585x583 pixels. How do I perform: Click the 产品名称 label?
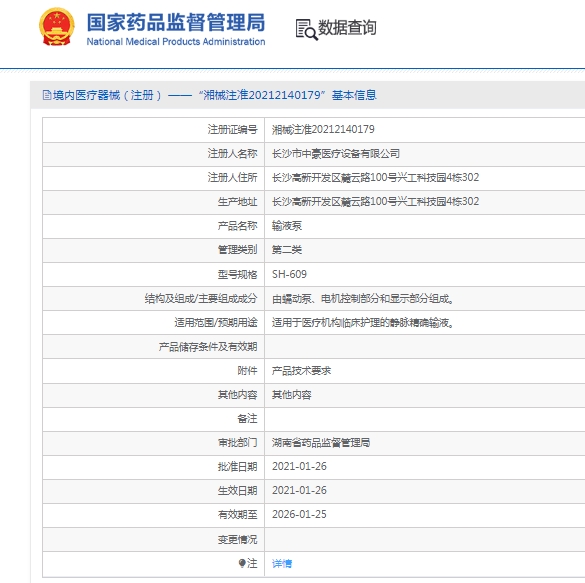pos(238,226)
